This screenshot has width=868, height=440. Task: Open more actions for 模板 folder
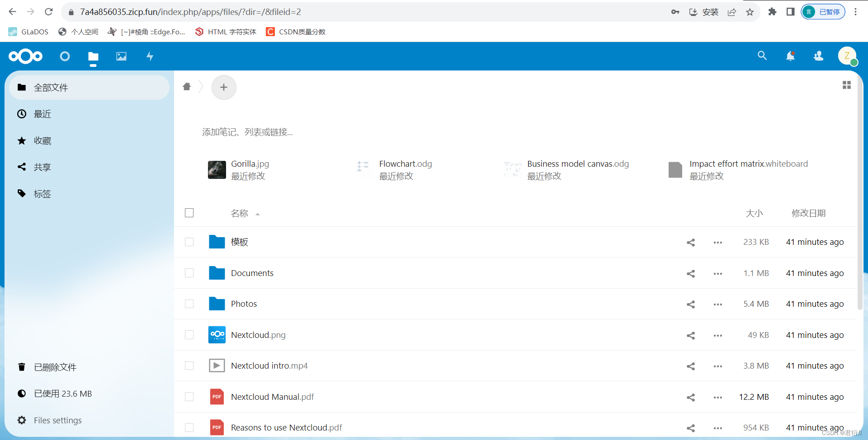pyautogui.click(x=718, y=243)
